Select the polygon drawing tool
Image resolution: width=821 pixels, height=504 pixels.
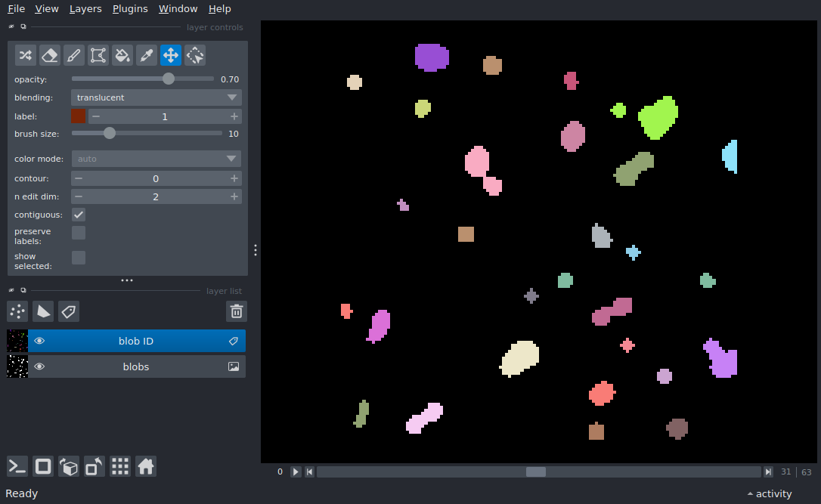98,55
